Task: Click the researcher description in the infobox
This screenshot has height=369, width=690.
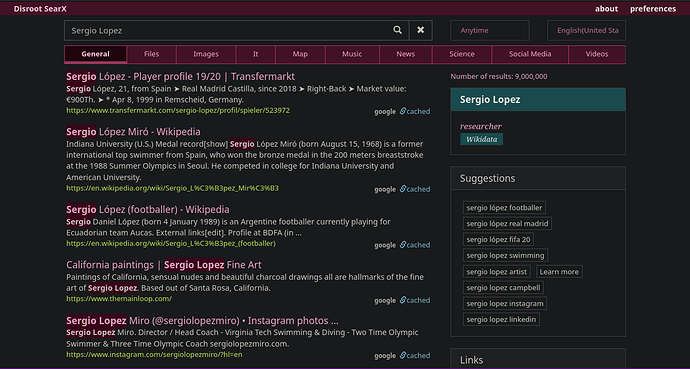Action: click(481, 126)
